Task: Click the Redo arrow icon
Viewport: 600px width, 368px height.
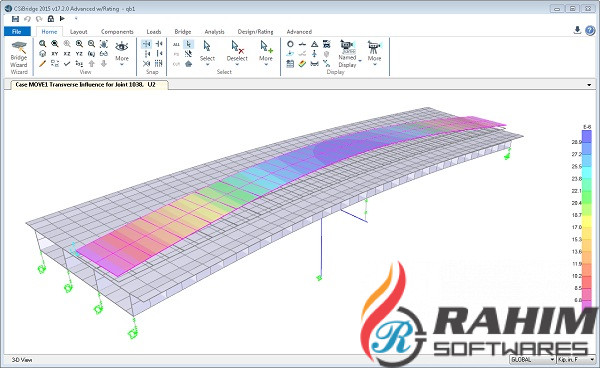Action: click(39, 19)
